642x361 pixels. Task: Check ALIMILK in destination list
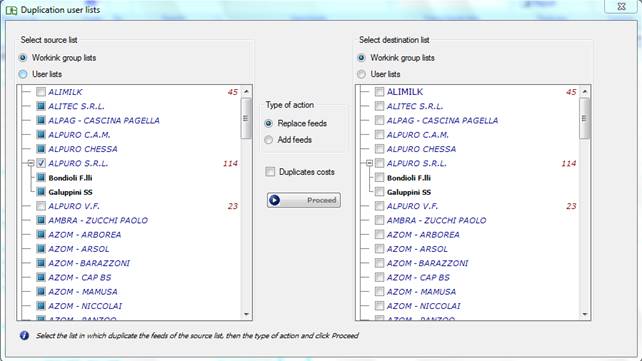point(379,92)
